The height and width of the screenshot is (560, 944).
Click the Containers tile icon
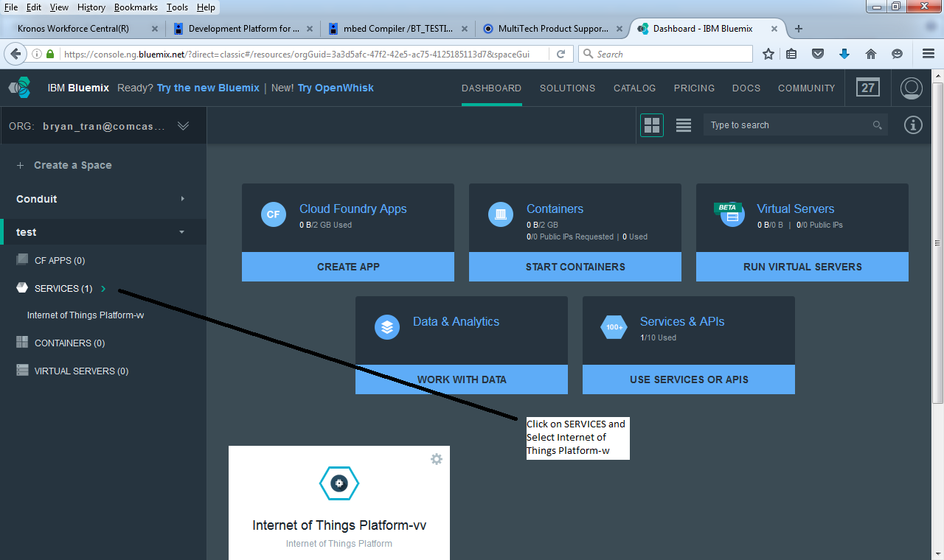pyautogui.click(x=501, y=214)
